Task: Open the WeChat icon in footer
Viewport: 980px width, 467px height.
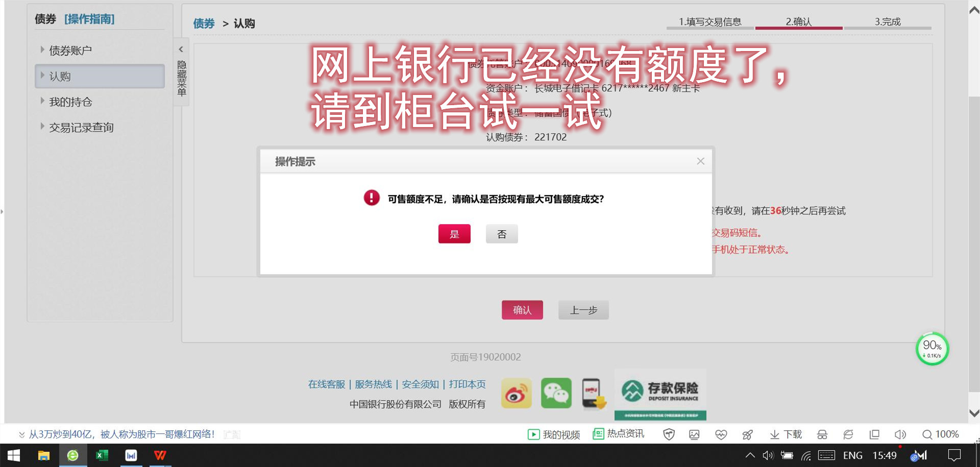Action: 556,393
